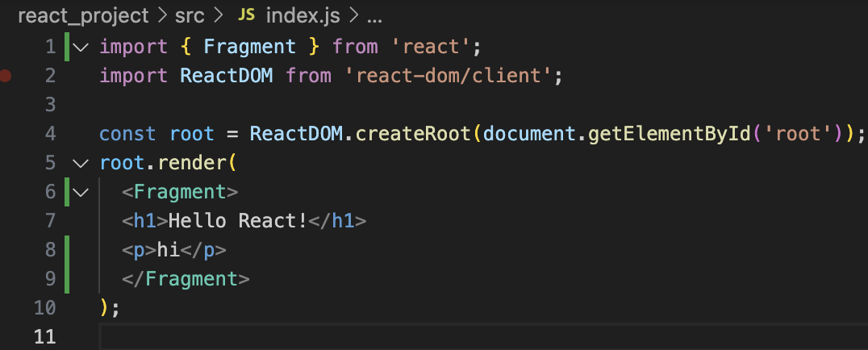Click the 'react' string on line 1
The height and width of the screenshot is (350, 868).
pos(432,47)
